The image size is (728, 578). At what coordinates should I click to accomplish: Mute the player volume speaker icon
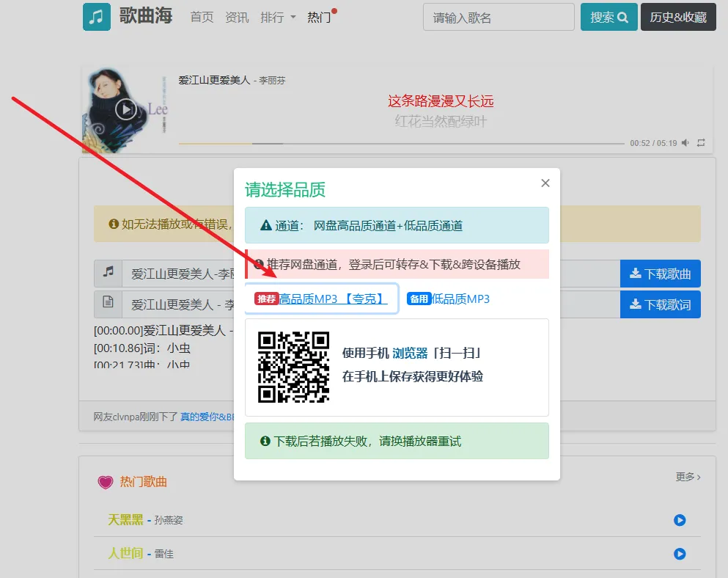pos(685,143)
